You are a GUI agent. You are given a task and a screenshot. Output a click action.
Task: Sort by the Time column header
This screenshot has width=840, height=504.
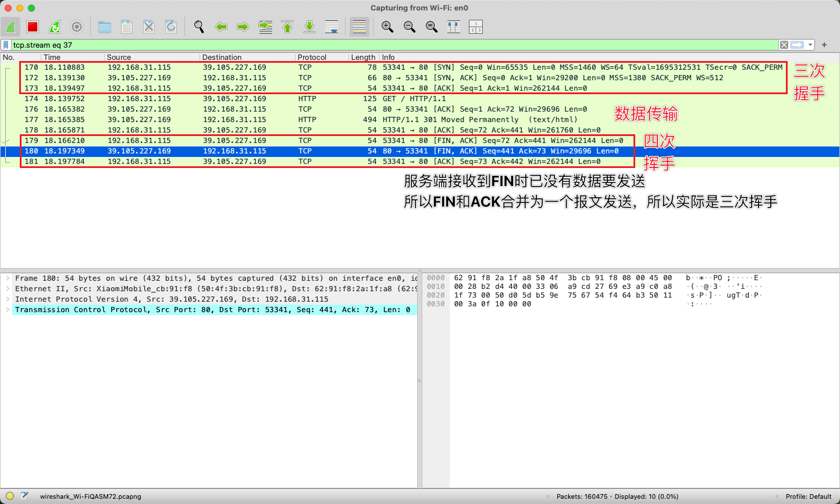click(73, 57)
